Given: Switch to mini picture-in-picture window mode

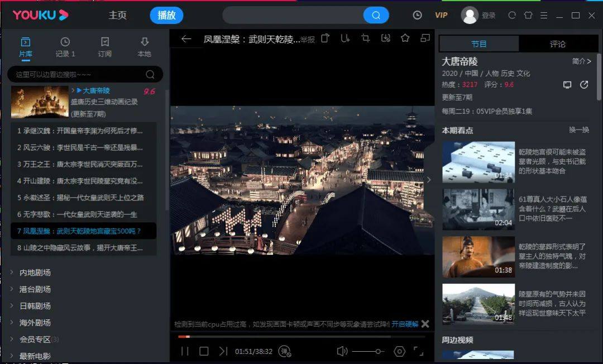Looking at the screenshot, I should coord(425,38).
